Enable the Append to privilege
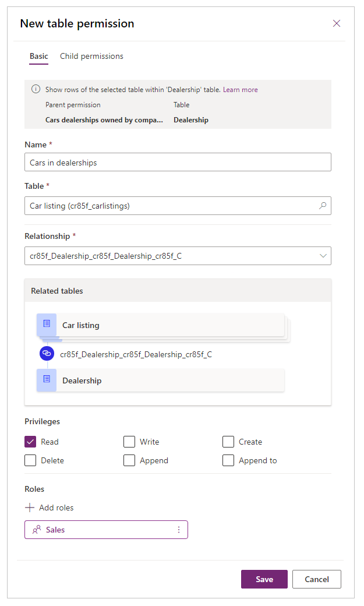This screenshot has height=606, width=364. [x=228, y=460]
